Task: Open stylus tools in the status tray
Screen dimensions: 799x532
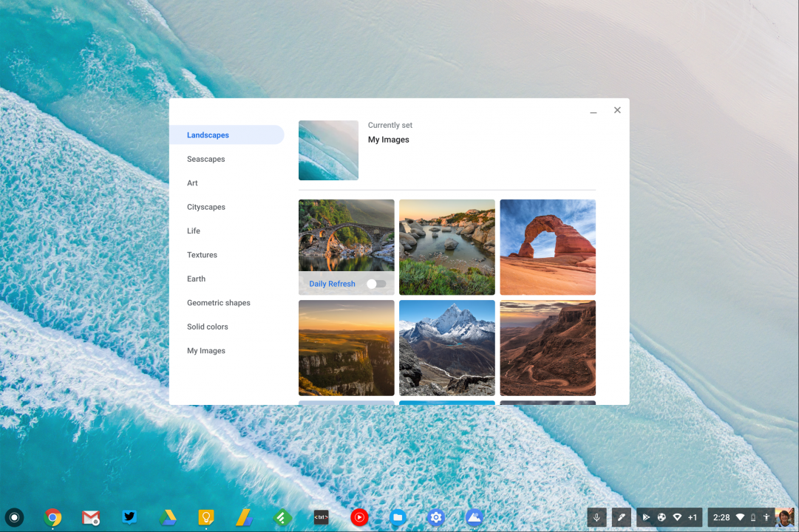Action: 622,517
